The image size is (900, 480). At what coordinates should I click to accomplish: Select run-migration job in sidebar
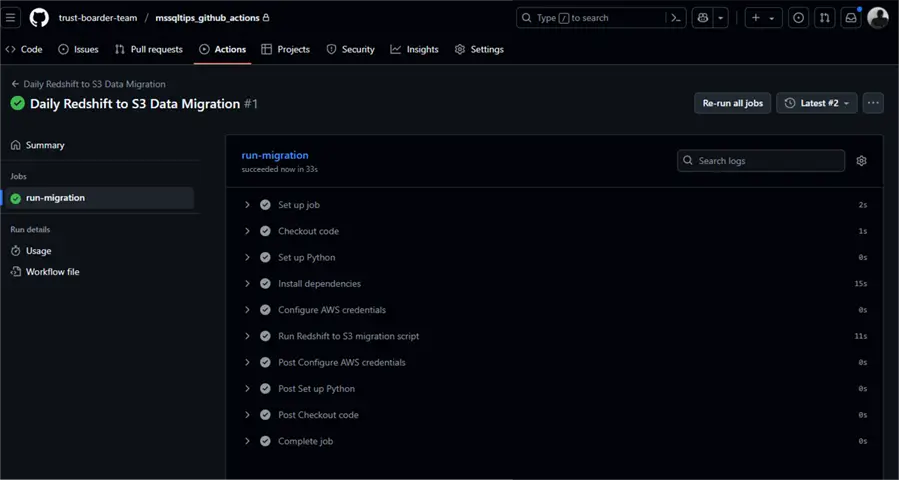(x=99, y=198)
